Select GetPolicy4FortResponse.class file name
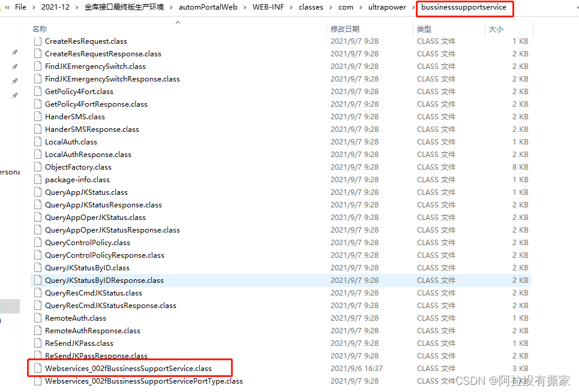 [96, 104]
